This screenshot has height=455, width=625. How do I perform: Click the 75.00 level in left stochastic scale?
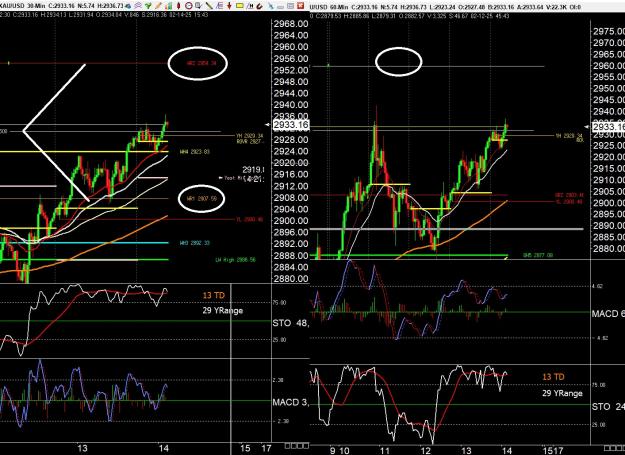tap(279, 303)
